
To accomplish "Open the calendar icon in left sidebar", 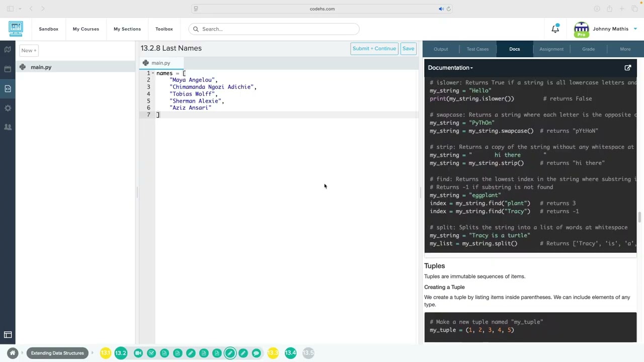I will (8, 69).
